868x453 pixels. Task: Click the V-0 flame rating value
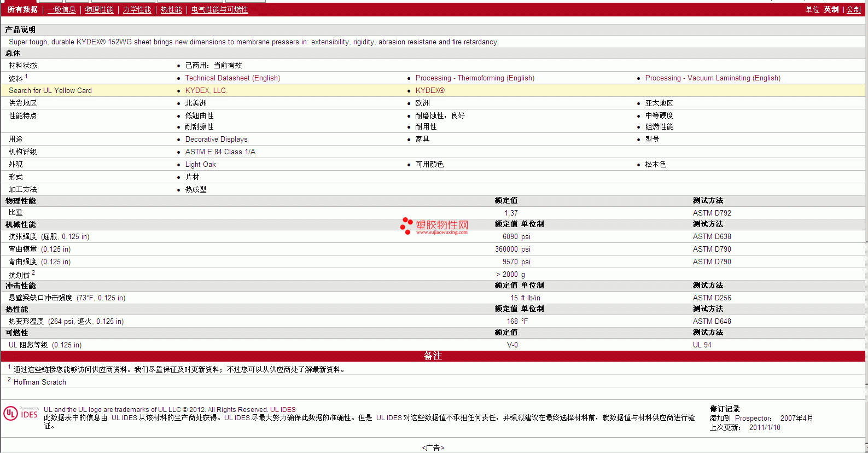(x=512, y=345)
